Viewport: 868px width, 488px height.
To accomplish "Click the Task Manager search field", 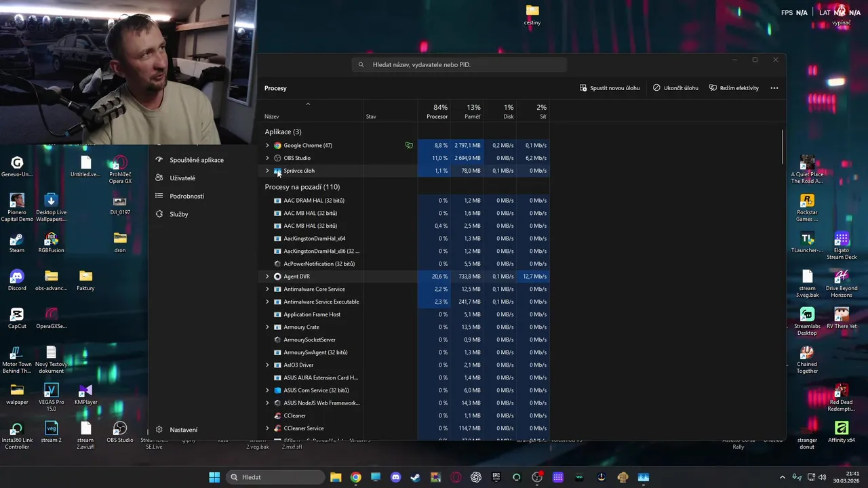I will 459,64.
